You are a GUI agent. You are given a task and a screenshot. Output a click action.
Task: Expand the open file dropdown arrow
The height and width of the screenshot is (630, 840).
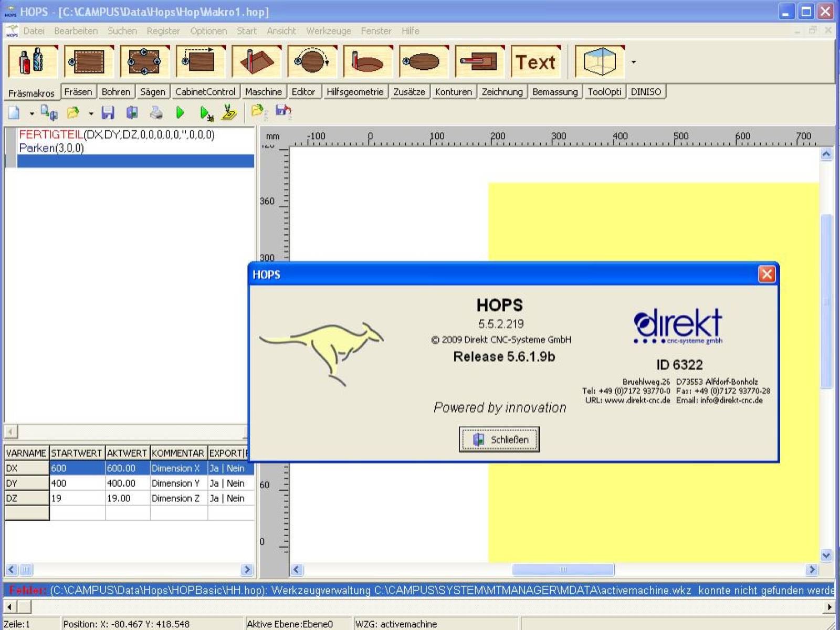(x=91, y=113)
